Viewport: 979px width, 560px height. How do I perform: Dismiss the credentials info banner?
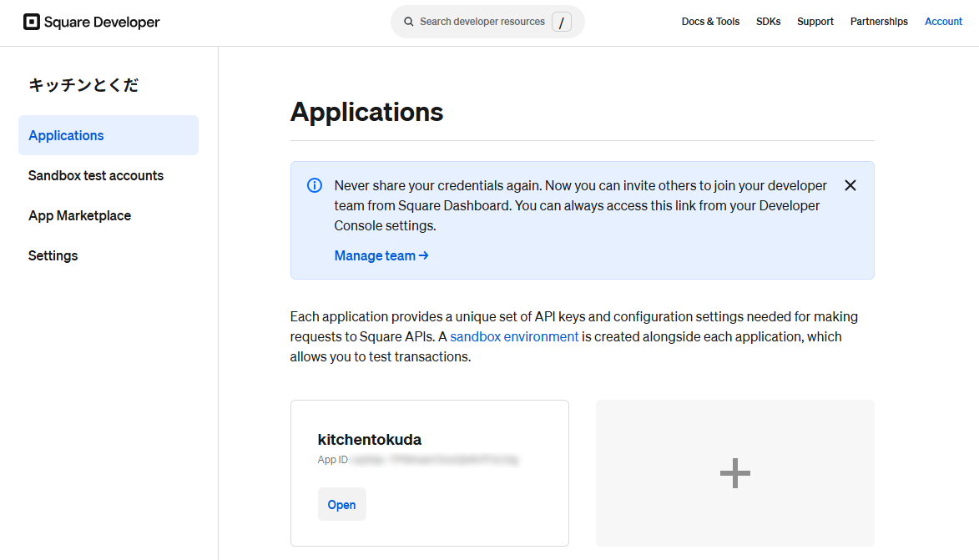click(x=850, y=185)
